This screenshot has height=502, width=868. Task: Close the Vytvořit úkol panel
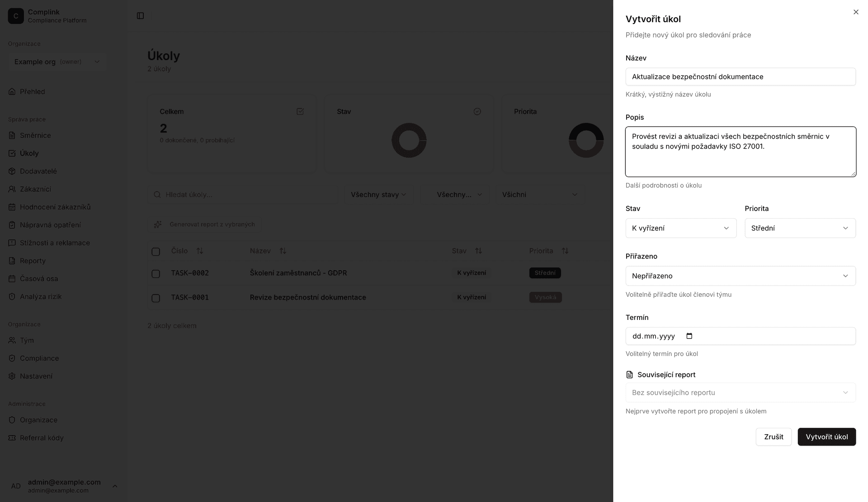855,12
